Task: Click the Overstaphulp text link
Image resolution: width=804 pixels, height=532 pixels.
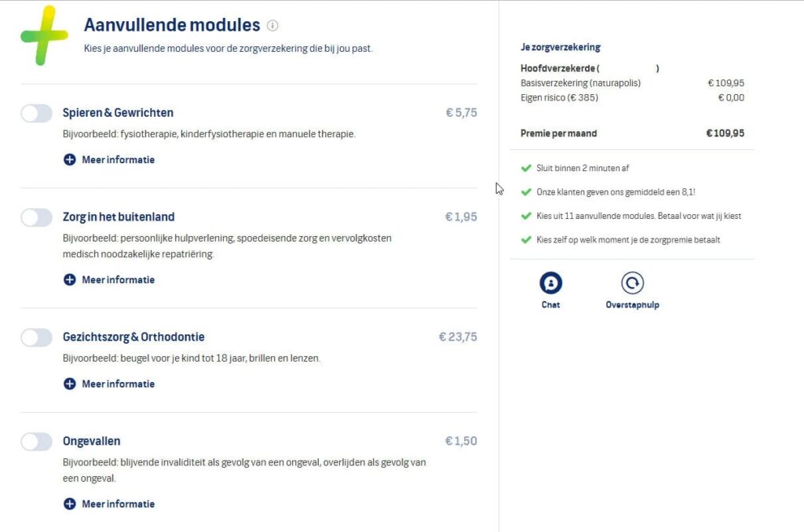Action: point(632,305)
